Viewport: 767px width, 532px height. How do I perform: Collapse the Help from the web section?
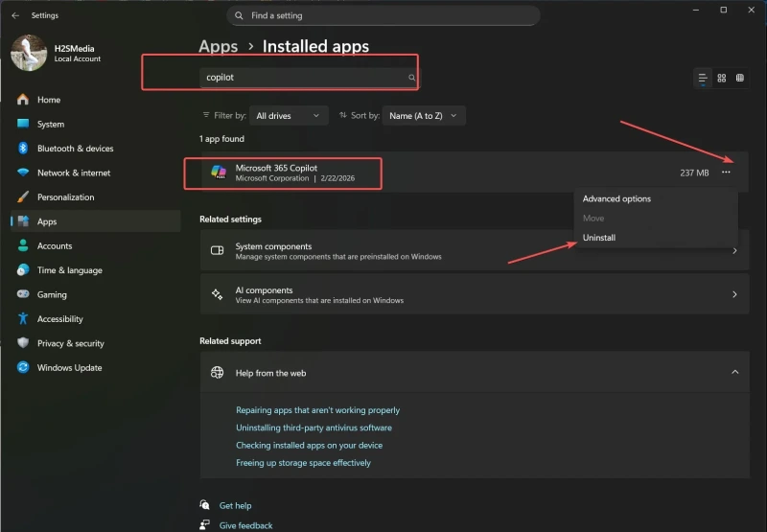coord(734,372)
